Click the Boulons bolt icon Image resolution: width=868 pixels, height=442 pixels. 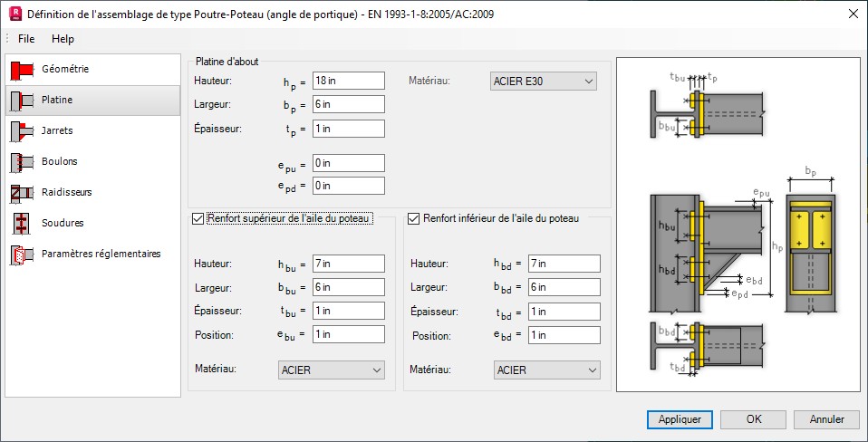[21, 162]
